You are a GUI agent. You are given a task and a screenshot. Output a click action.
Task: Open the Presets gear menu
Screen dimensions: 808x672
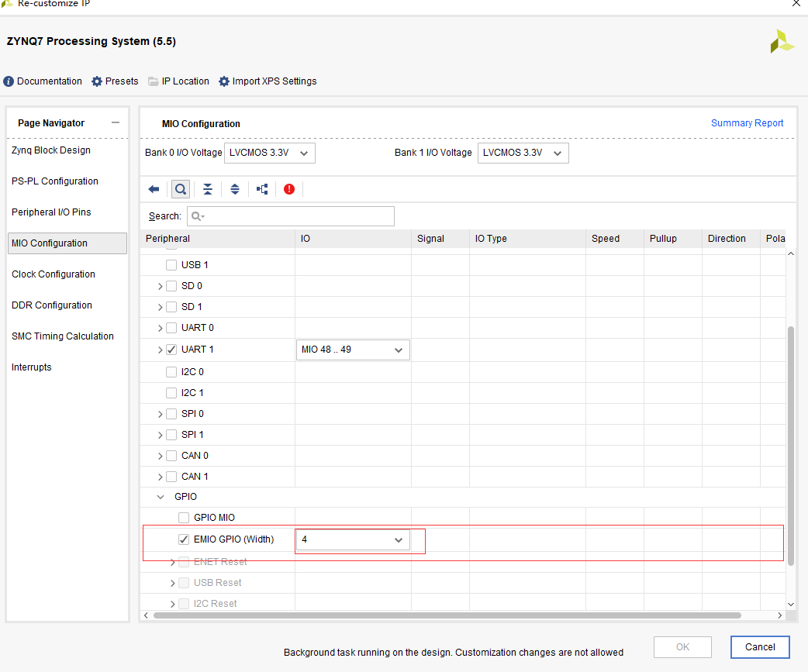(x=115, y=81)
